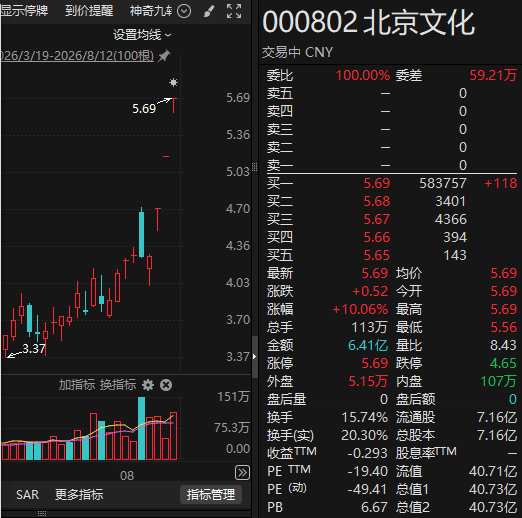Open 到价提醒 price alert

[89, 11]
